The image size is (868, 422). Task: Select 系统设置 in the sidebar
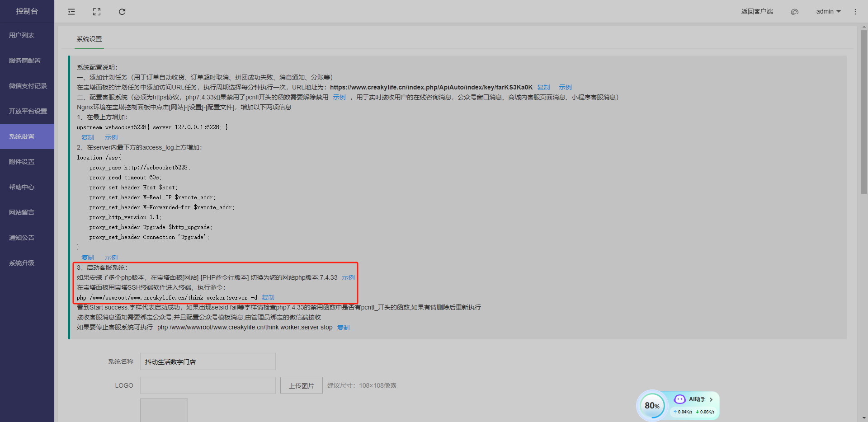pyautogui.click(x=27, y=136)
